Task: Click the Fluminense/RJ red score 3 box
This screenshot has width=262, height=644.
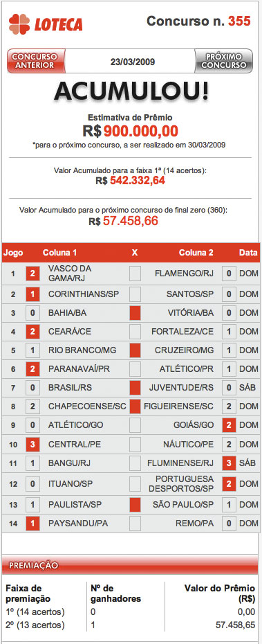Action: tap(229, 464)
